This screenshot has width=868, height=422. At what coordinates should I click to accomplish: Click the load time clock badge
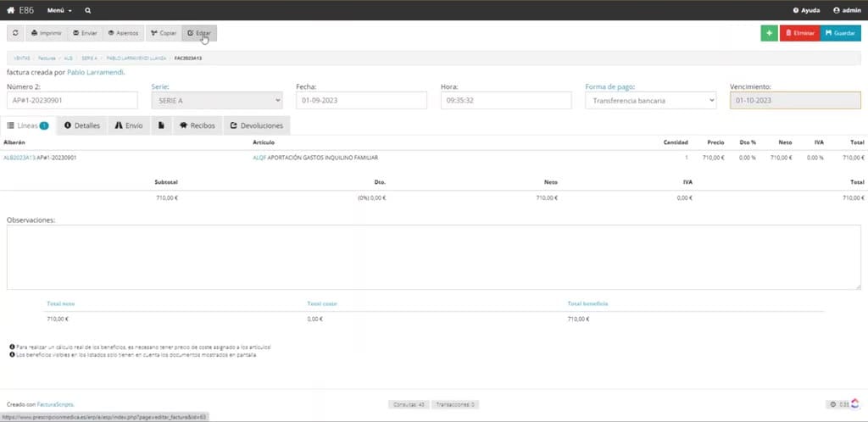pyautogui.click(x=839, y=404)
